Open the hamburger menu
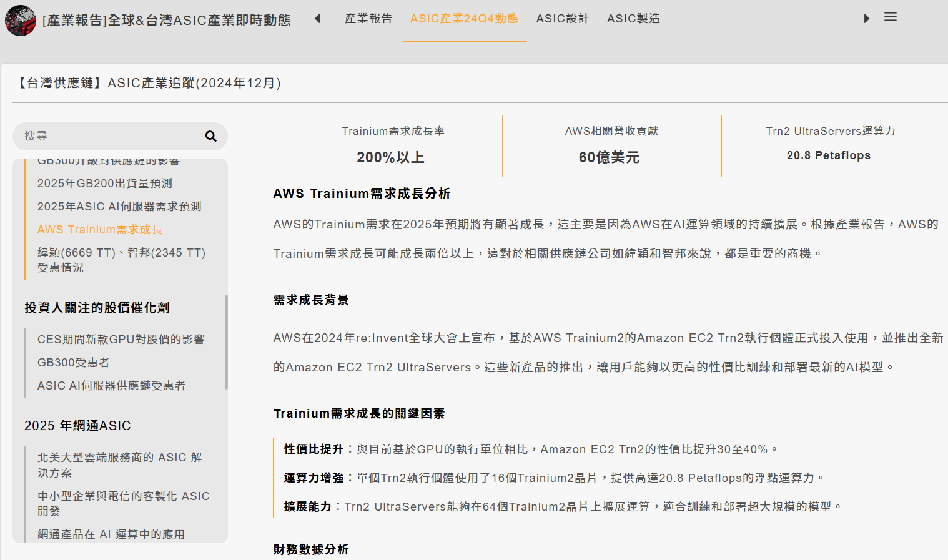948x560 pixels. click(x=890, y=17)
